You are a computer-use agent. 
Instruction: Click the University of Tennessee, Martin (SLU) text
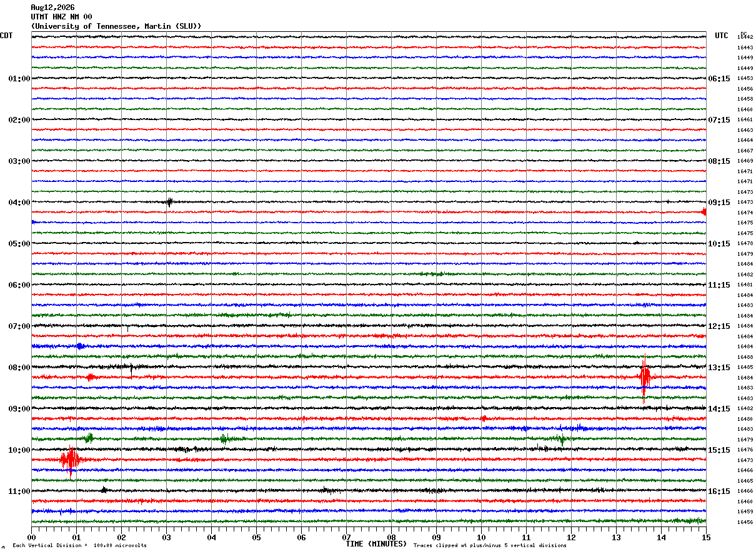click(x=116, y=26)
